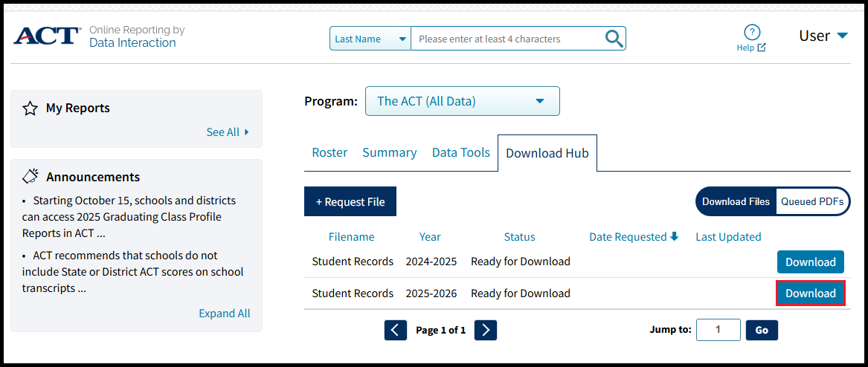
Task: Sort by Date Requested arrow icon
Action: (x=675, y=237)
